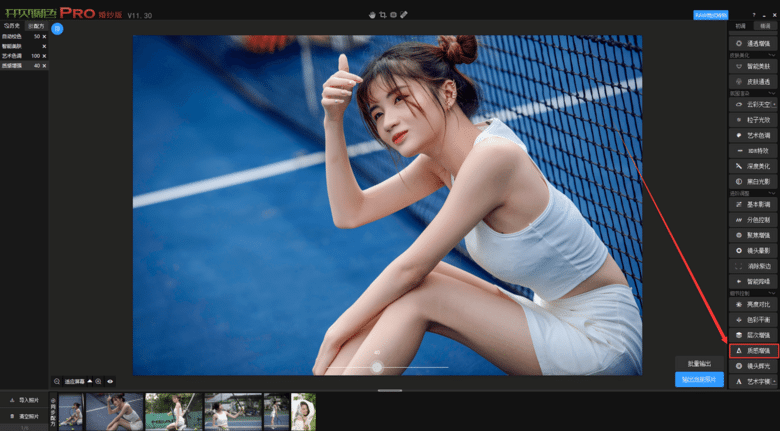Select the third thumbnail in the filmstrip
Screen dimensions: 780x431
point(173,411)
